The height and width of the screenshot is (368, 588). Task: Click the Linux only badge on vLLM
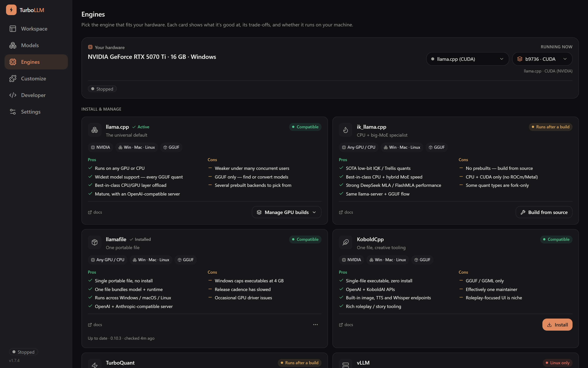pyautogui.click(x=557, y=363)
